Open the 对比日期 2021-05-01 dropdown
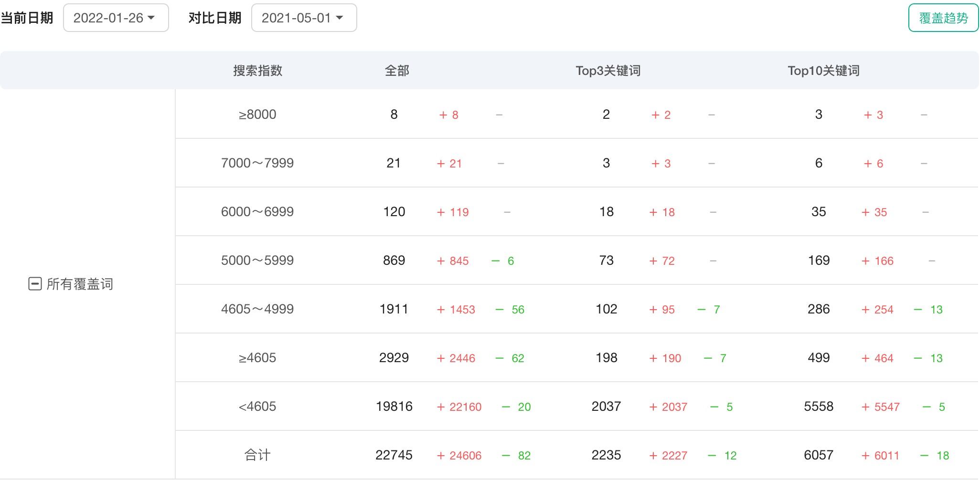Viewport: 980px width, 480px height. pos(304,18)
